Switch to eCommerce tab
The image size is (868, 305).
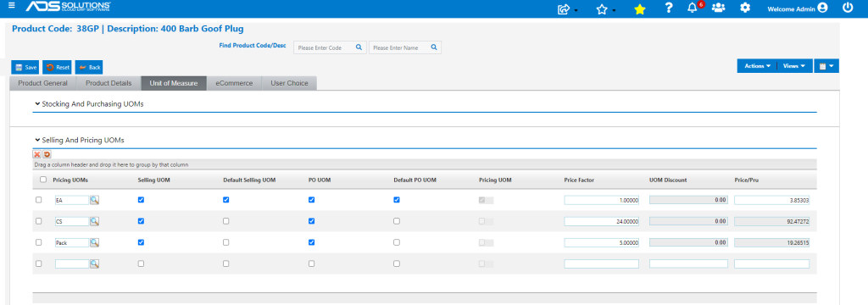click(234, 83)
